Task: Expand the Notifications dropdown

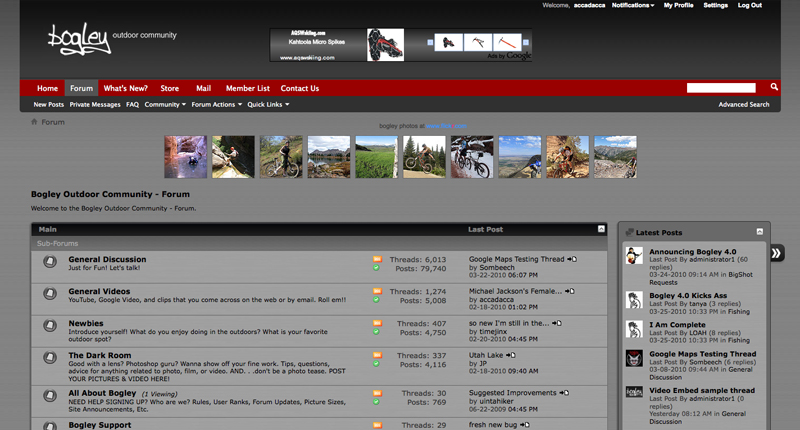Action: pyautogui.click(x=633, y=5)
